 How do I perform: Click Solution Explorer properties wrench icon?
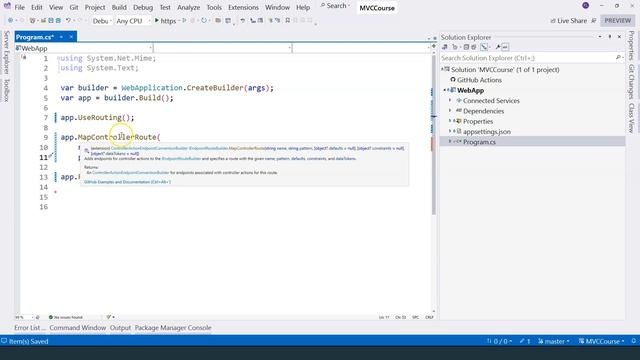[x=498, y=47]
